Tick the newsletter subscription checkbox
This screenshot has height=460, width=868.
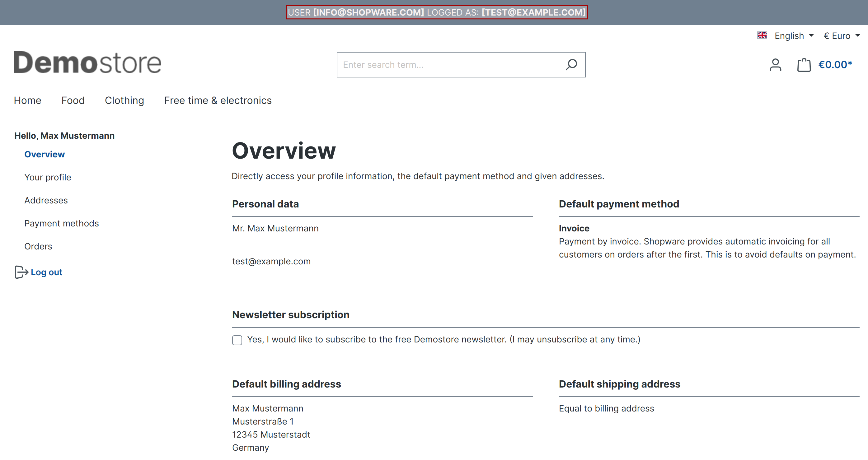click(237, 340)
